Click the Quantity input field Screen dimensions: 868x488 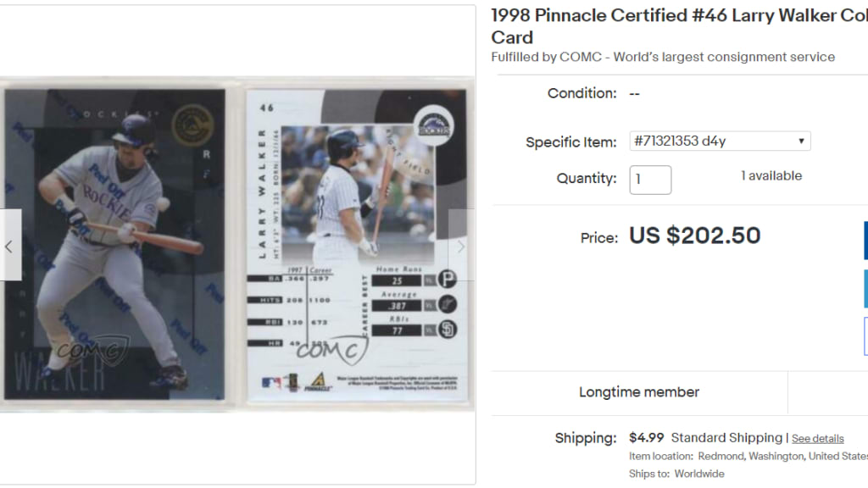650,179
